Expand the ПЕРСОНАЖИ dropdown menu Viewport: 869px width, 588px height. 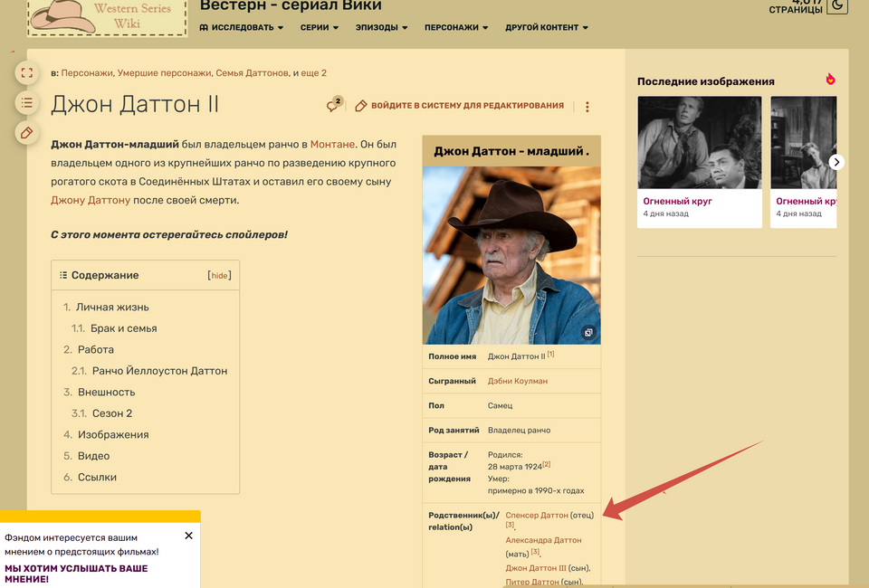click(456, 28)
